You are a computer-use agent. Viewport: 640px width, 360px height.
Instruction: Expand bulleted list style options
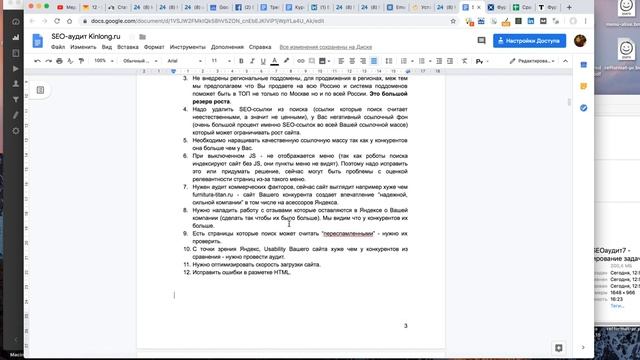(x=430, y=61)
